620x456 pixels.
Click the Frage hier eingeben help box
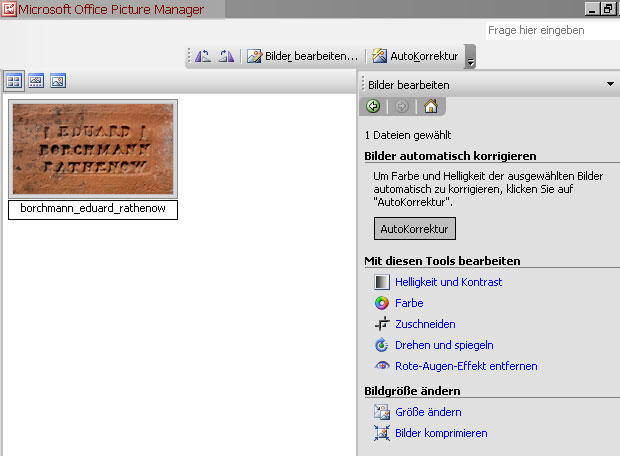551,31
